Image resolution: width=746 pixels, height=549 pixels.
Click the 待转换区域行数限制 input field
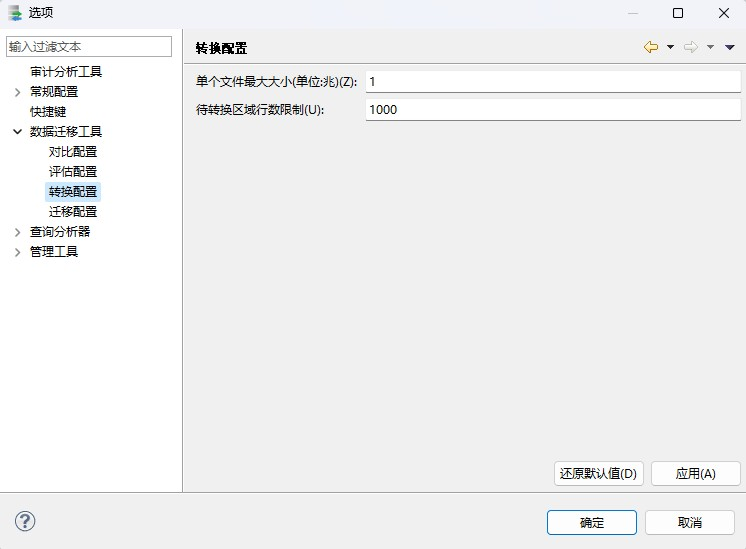(553, 110)
